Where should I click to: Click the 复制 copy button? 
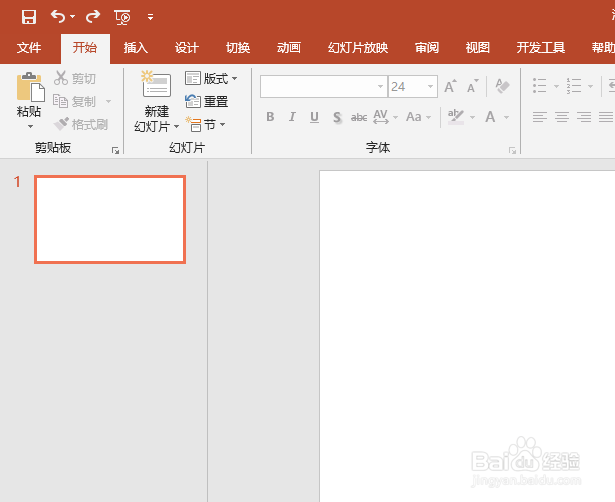(75, 101)
